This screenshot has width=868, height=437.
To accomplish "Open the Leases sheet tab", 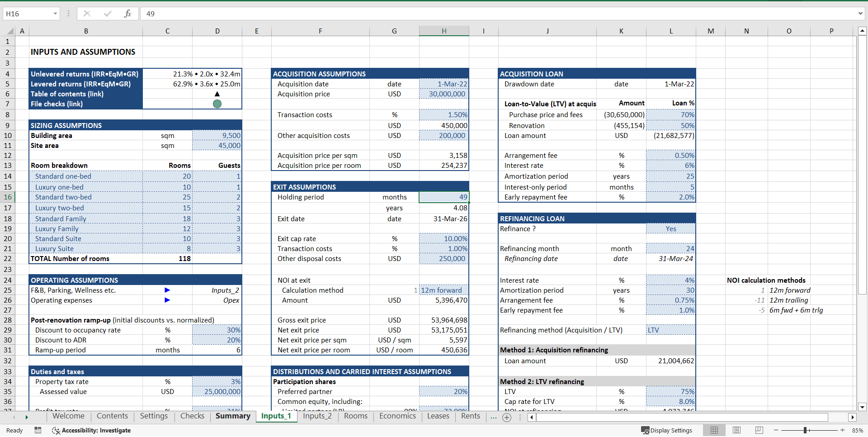I will point(438,416).
